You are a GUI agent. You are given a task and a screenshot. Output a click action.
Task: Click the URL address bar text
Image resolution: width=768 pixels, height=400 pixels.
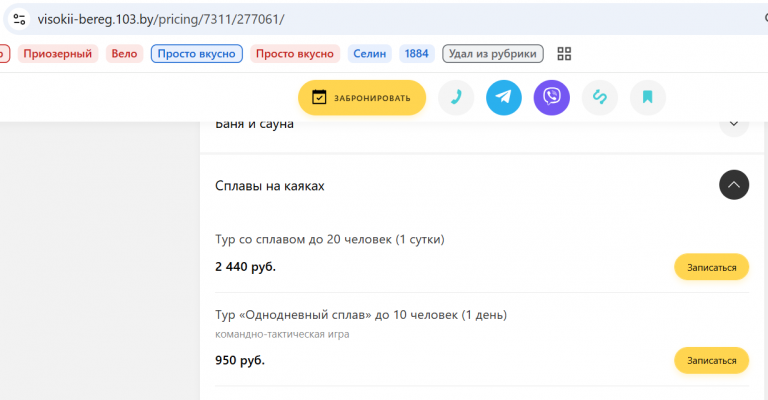[x=161, y=20]
